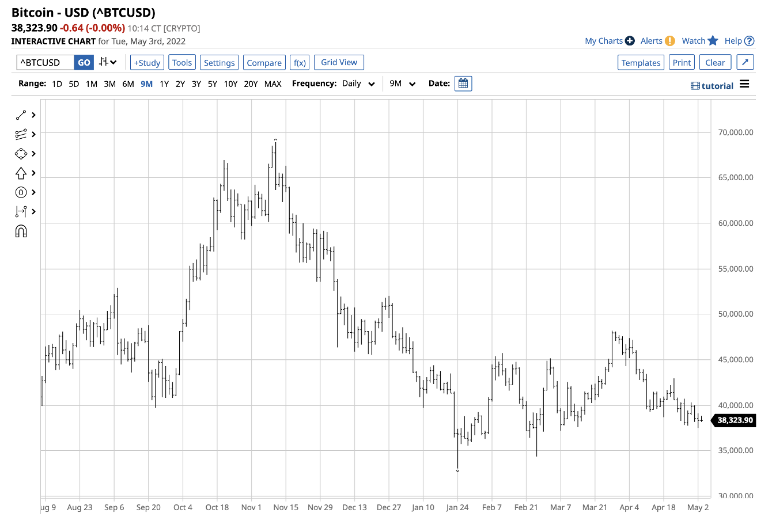Switch to Grid View
Screen dimensions: 772x532
[339, 62]
